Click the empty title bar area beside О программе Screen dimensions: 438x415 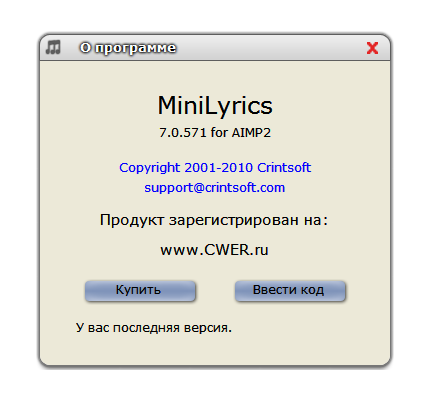point(270,48)
